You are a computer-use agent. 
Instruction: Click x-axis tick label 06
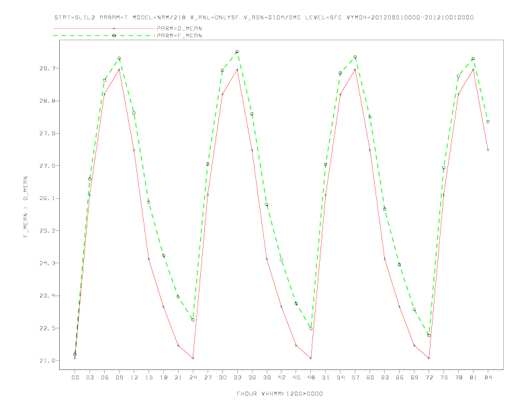pyautogui.click(x=105, y=377)
